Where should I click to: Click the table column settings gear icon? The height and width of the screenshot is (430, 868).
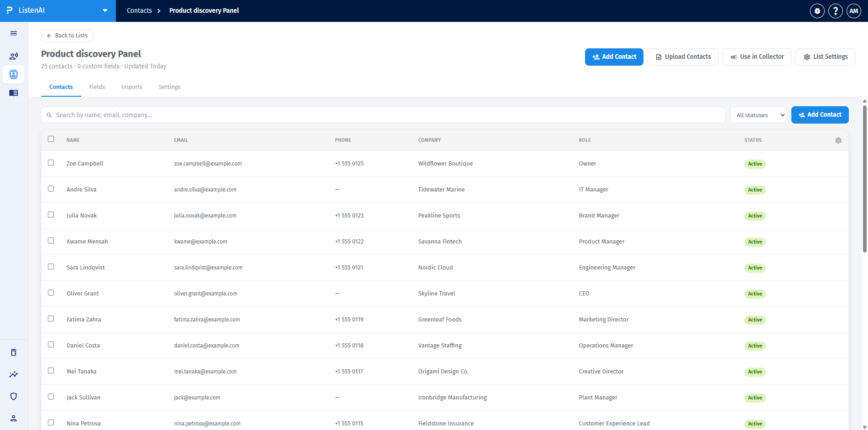(838, 140)
